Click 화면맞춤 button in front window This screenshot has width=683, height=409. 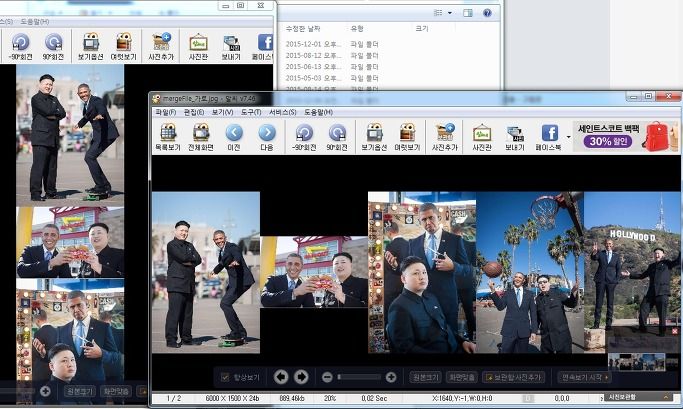[462, 377]
